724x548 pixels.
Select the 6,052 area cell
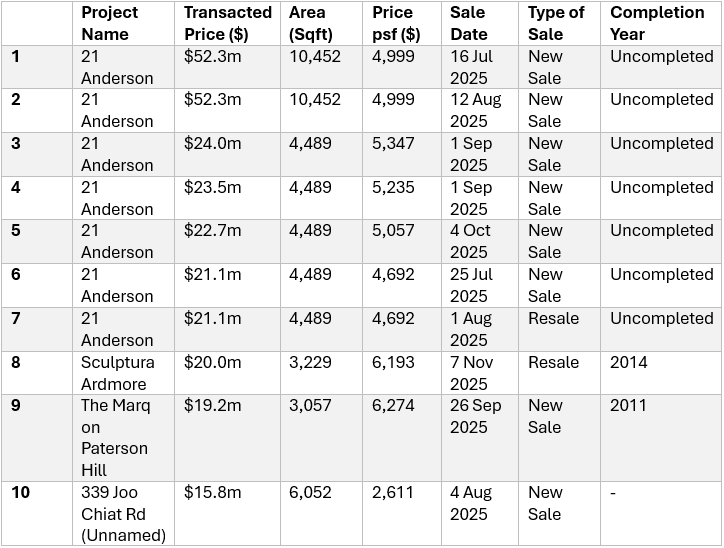(x=310, y=492)
